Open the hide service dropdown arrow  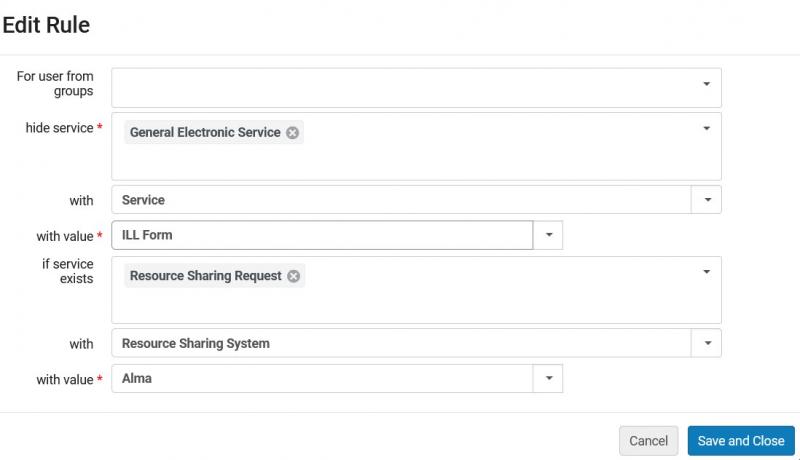[707, 128]
